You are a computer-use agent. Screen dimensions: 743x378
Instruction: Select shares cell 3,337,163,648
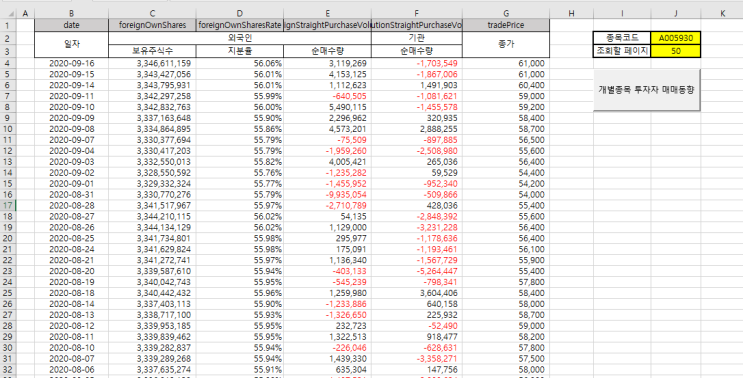152,118
